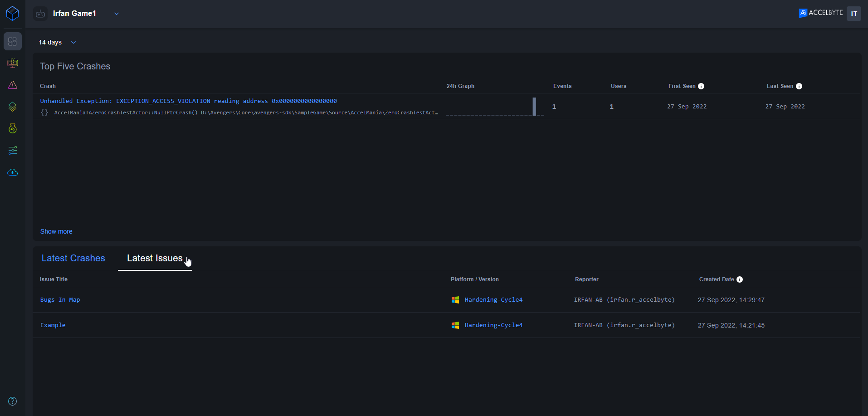Image resolution: width=868 pixels, height=416 pixels.
Task: Click First Seen value 27 Sep 2022
Action: pyautogui.click(x=687, y=107)
